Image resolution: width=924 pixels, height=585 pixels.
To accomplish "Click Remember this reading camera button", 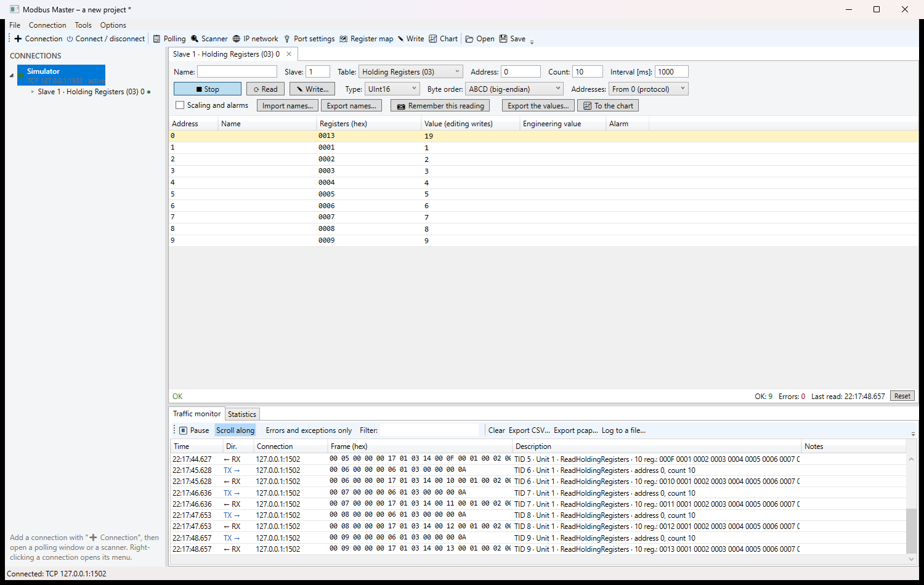I will point(440,106).
